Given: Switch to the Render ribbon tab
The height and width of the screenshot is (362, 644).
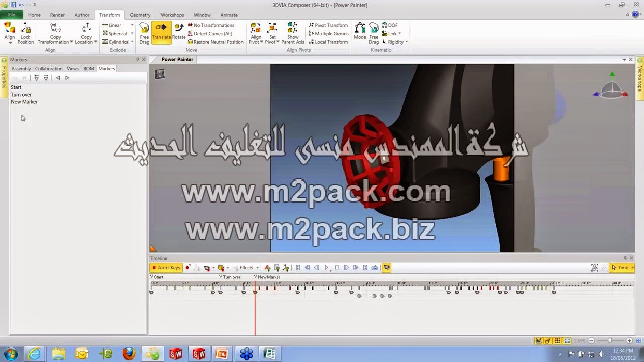Looking at the screenshot, I should (57, 15).
